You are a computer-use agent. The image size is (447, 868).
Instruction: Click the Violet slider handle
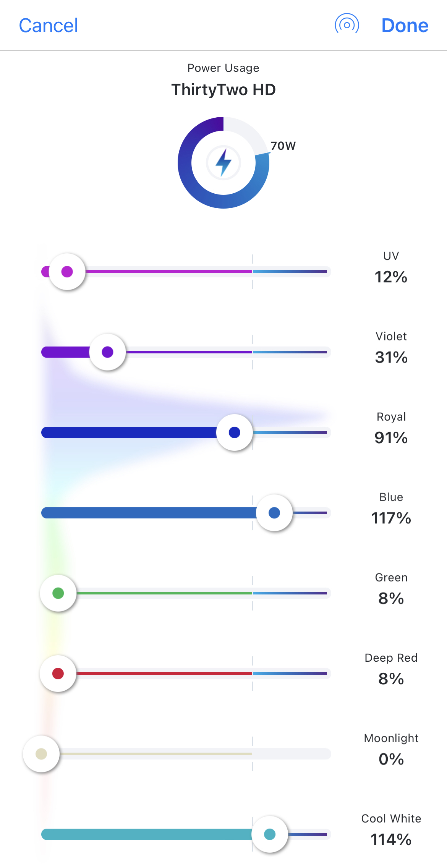click(x=108, y=352)
